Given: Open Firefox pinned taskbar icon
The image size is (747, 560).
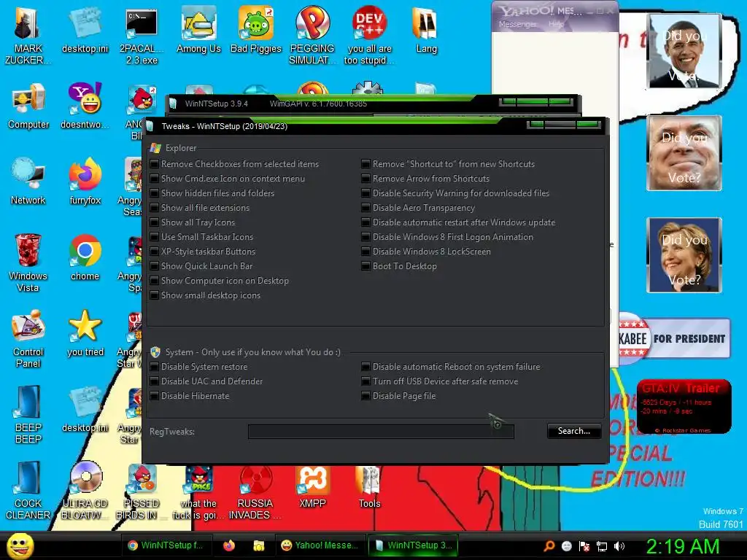Looking at the screenshot, I should 229,545.
